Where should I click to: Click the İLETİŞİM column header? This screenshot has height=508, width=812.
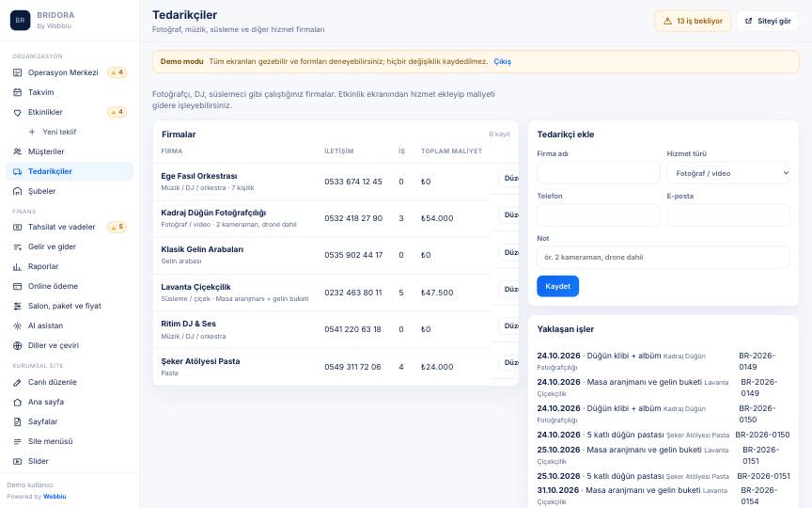tap(338, 151)
